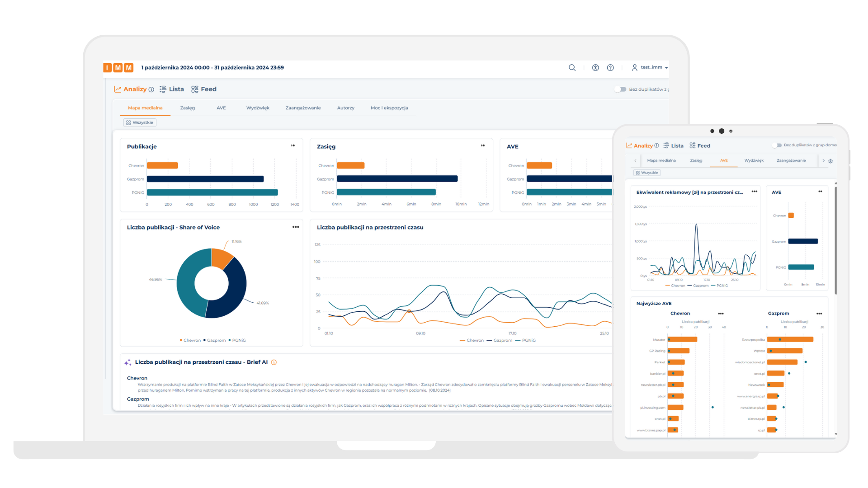868x488 pixels.
Task: Open Wydźwięk tab on tablet
Action: (x=754, y=160)
